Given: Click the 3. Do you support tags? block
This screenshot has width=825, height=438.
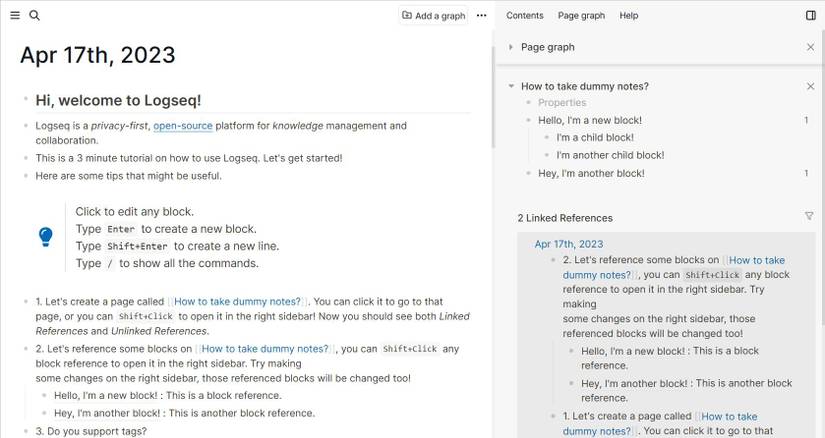Looking at the screenshot, I should (91, 431).
